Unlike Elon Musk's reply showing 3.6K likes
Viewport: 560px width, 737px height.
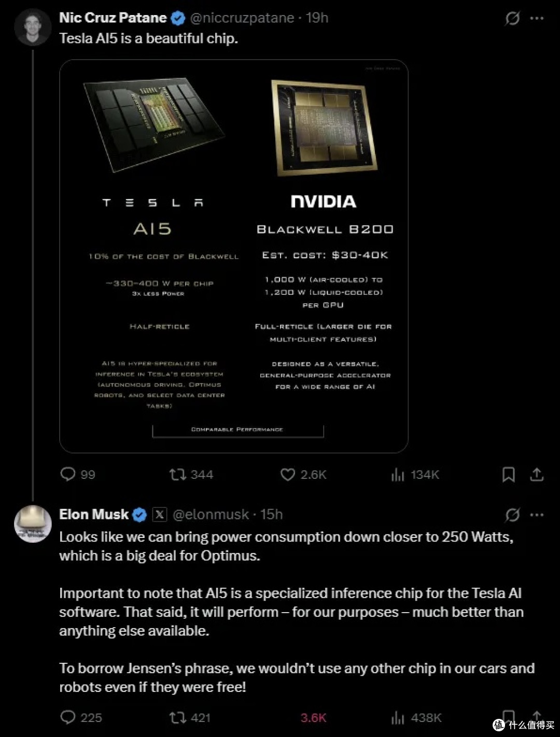tap(313, 717)
